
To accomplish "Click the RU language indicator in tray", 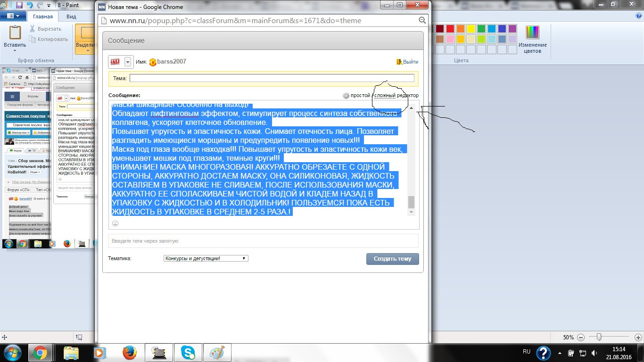I will pos(527,352).
